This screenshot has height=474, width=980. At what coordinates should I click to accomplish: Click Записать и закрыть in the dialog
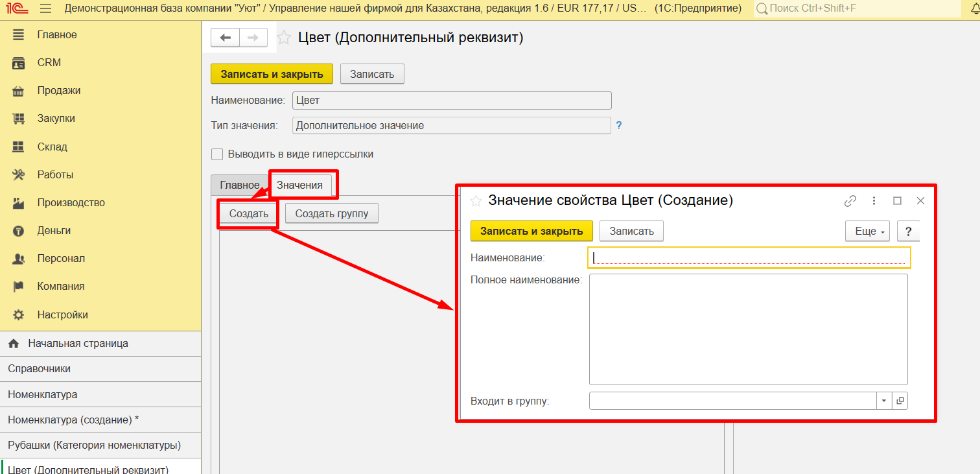click(x=531, y=231)
